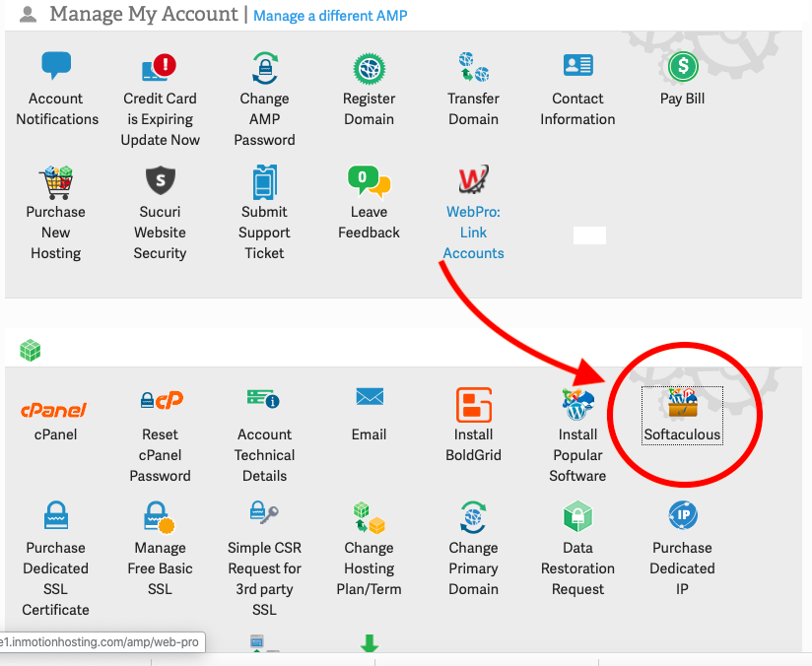The image size is (812, 666).
Task: Open the Install BoldGrid icon
Action: pyautogui.click(x=474, y=405)
